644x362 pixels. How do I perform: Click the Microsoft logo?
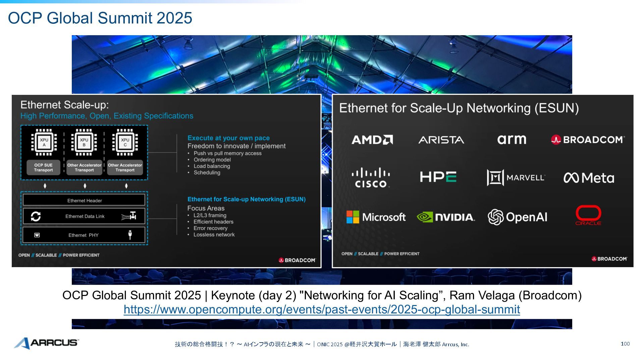[x=376, y=217]
